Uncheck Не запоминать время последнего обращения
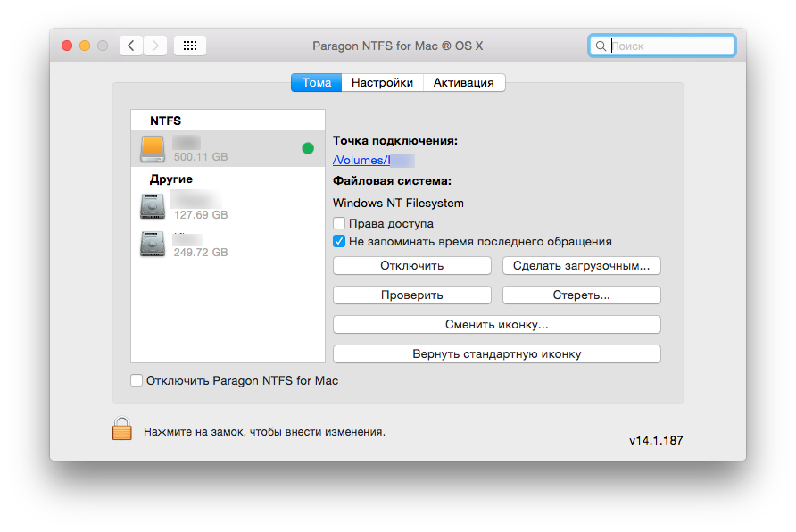This screenshot has height=532, width=796. pos(339,241)
